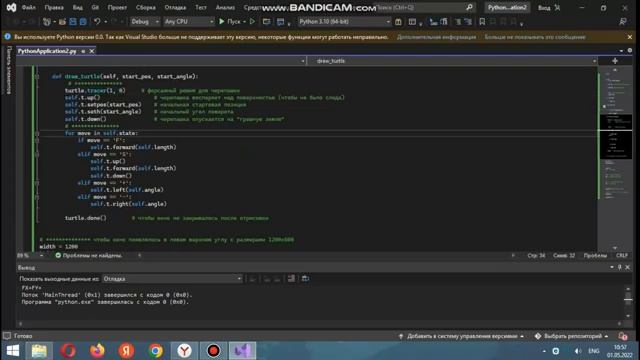
Task: Click the Undo arrow icon
Action: (x=97, y=22)
